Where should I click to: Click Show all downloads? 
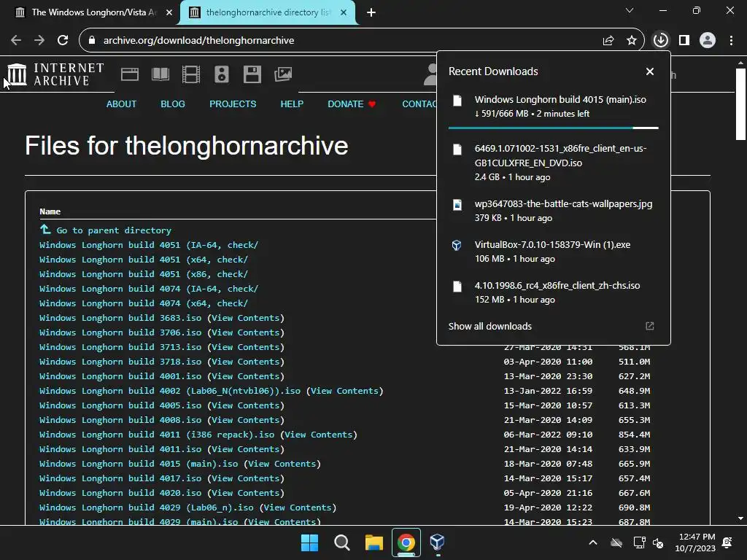point(489,326)
